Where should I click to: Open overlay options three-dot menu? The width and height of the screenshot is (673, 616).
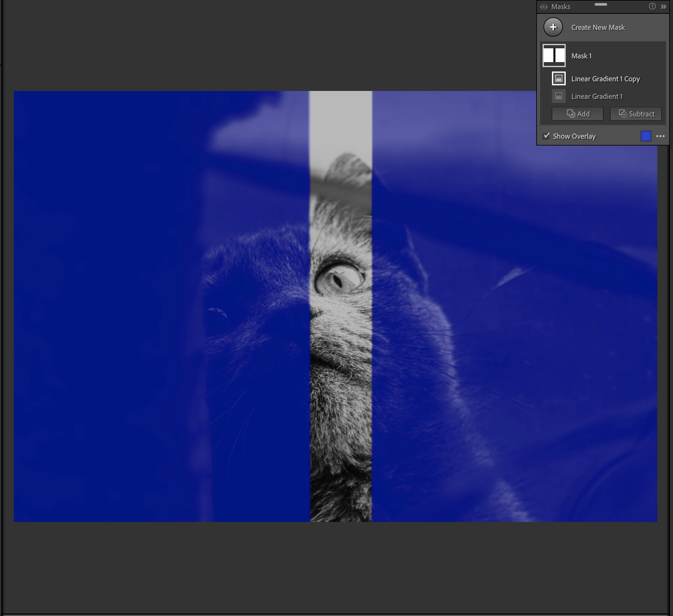pos(660,136)
